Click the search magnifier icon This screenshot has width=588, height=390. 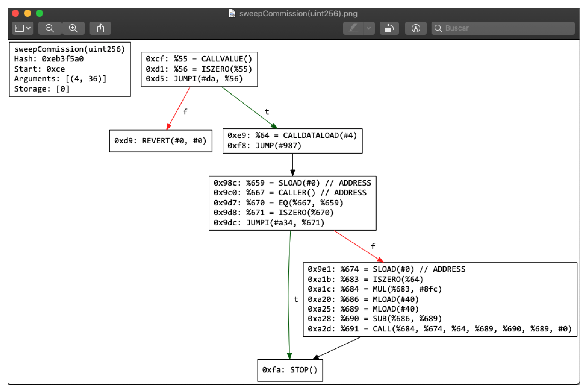[x=438, y=28]
